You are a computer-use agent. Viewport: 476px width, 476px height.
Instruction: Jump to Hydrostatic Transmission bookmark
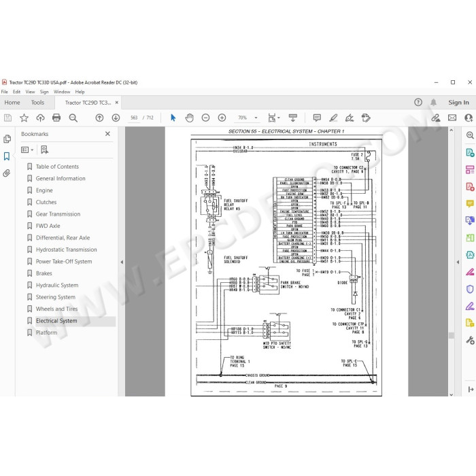tap(67, 250)
